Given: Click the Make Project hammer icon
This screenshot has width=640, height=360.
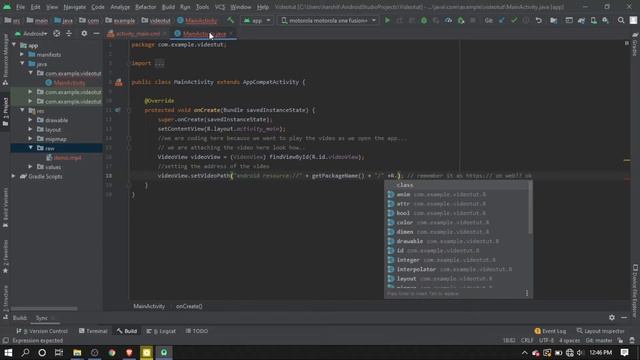Looking at the screenshot, I should click(x=231, y=20).
